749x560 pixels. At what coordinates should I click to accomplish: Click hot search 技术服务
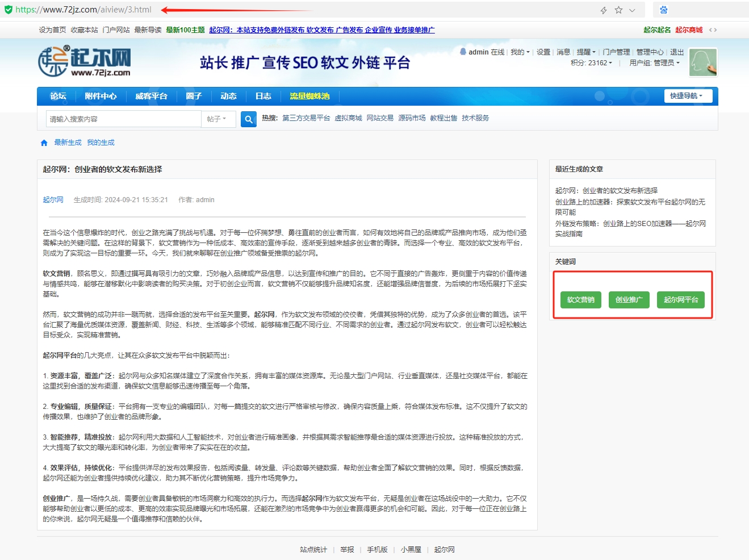(x=475, y=118)
